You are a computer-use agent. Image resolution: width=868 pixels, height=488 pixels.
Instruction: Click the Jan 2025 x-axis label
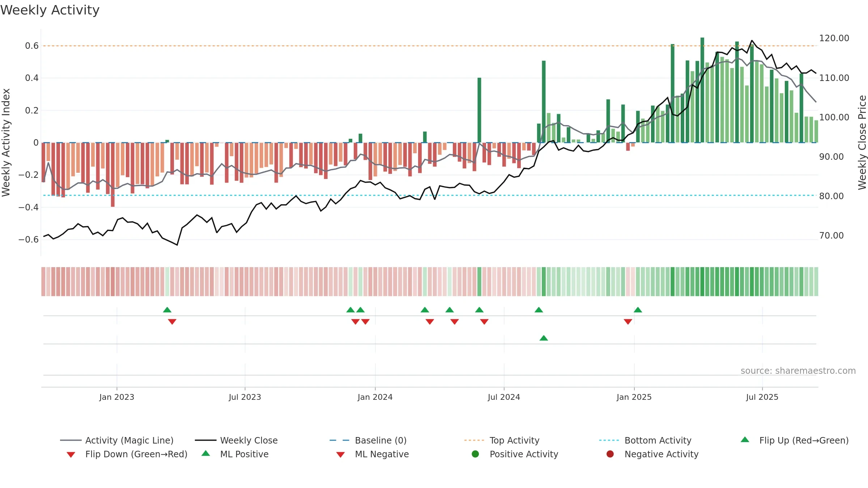[634, 397]
